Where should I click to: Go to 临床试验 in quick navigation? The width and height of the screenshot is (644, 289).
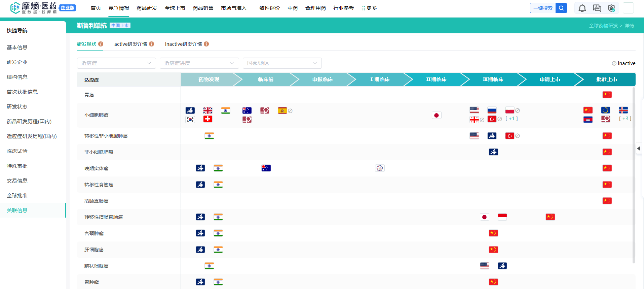(17, 151)
